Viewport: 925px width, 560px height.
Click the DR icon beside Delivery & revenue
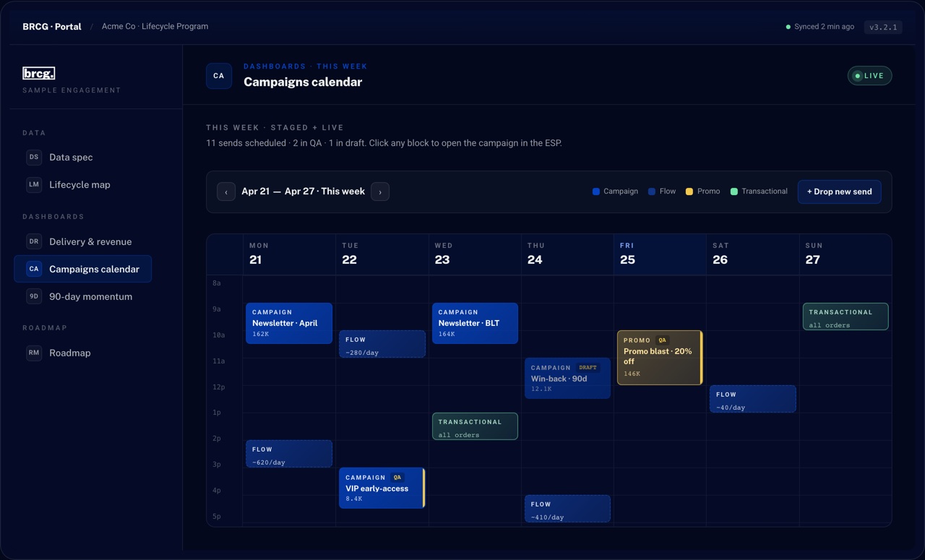pos(34,241)
